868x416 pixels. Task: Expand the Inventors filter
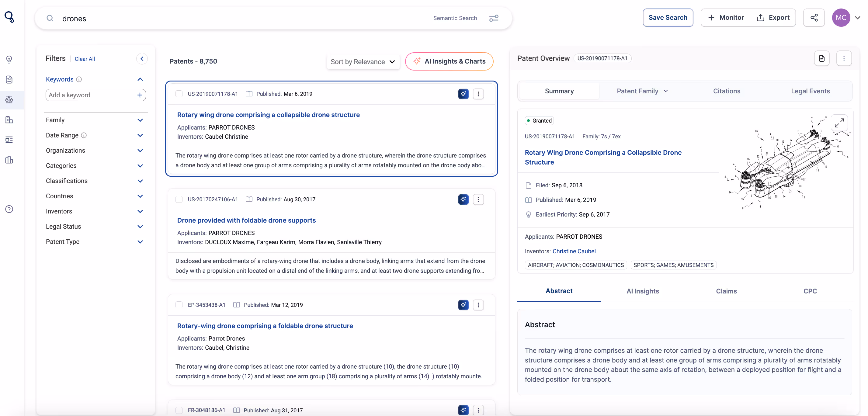(140, 211)
